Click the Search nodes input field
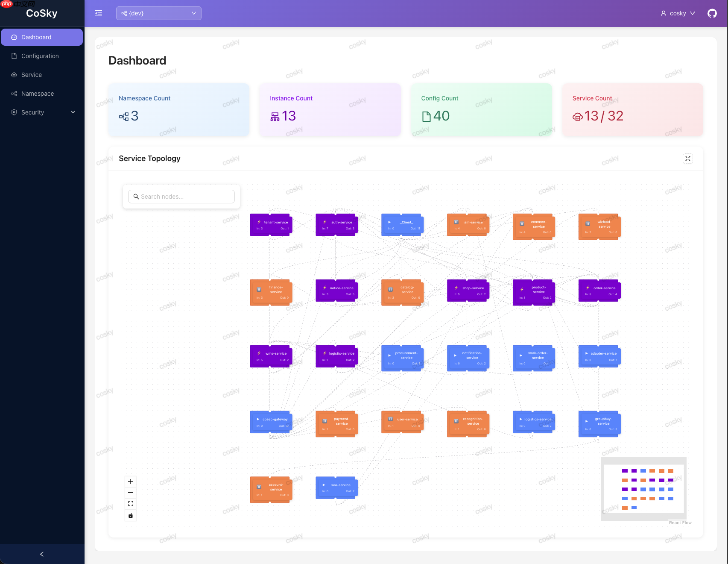This screenshot has width=728, height=564. click(x=181, y=197)
